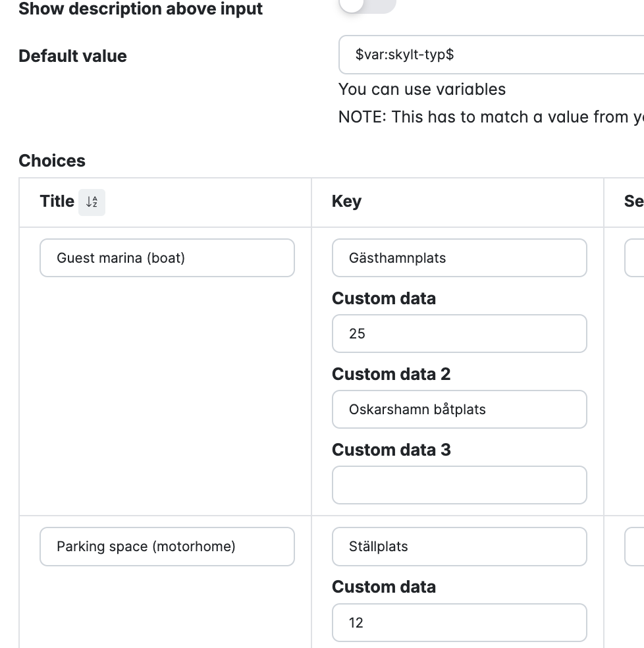Edit the Oskarshamn båtplats custom data field
Viewport: 644px width, 648px height.
point(459,410)
